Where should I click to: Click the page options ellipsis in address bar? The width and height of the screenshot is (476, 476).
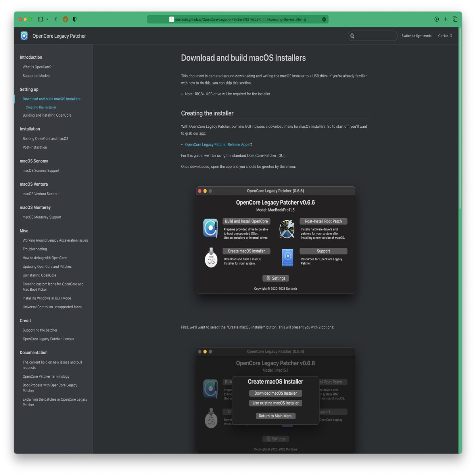[324, 19]
